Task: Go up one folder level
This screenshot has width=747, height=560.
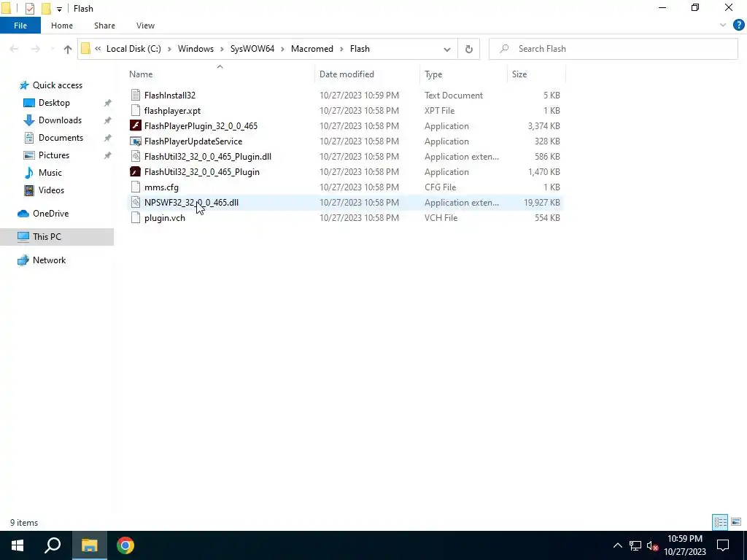Action: [68, 49]
